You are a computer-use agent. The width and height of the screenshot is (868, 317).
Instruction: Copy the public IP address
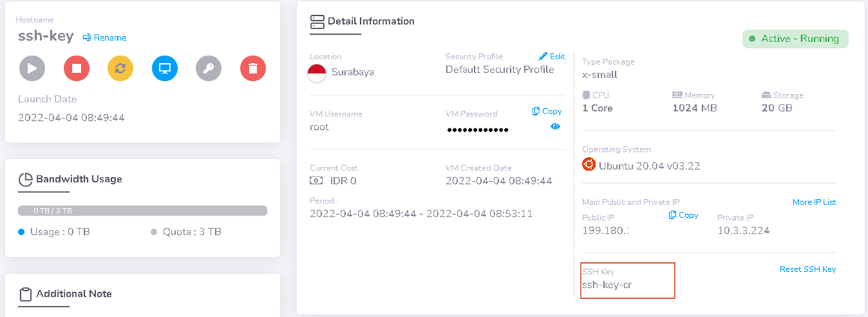[x=683, y=215]
